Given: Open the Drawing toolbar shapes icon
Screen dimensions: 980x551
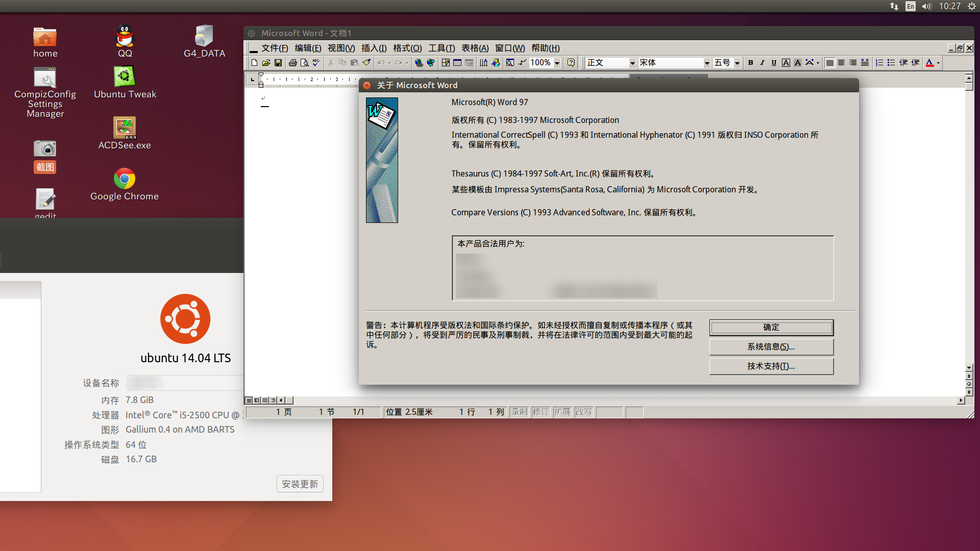Looking at the screenshot, I should pos(495,63).
